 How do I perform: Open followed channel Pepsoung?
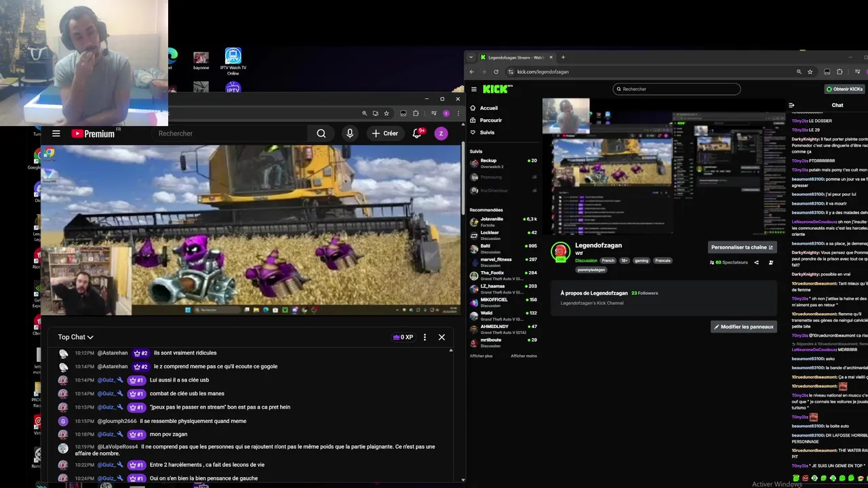click(x=503, y=176)
